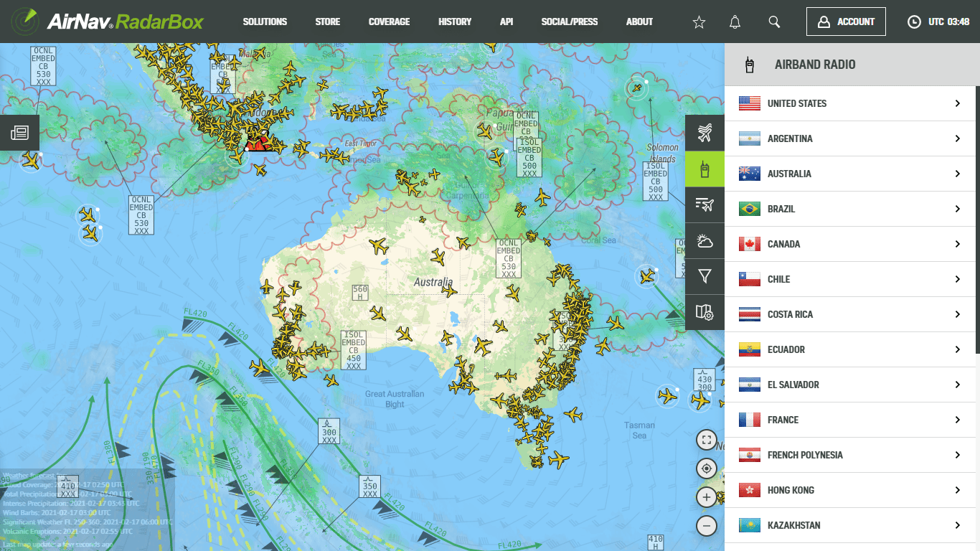The height and width of the screenshot is (551, 980).
Task: Expand the Brazil row chevron
Action: coord(958,209)
